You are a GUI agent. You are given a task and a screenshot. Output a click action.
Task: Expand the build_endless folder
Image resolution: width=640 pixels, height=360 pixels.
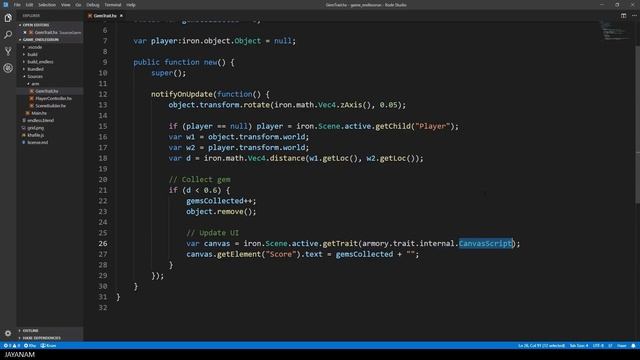[x=40, y=62]
